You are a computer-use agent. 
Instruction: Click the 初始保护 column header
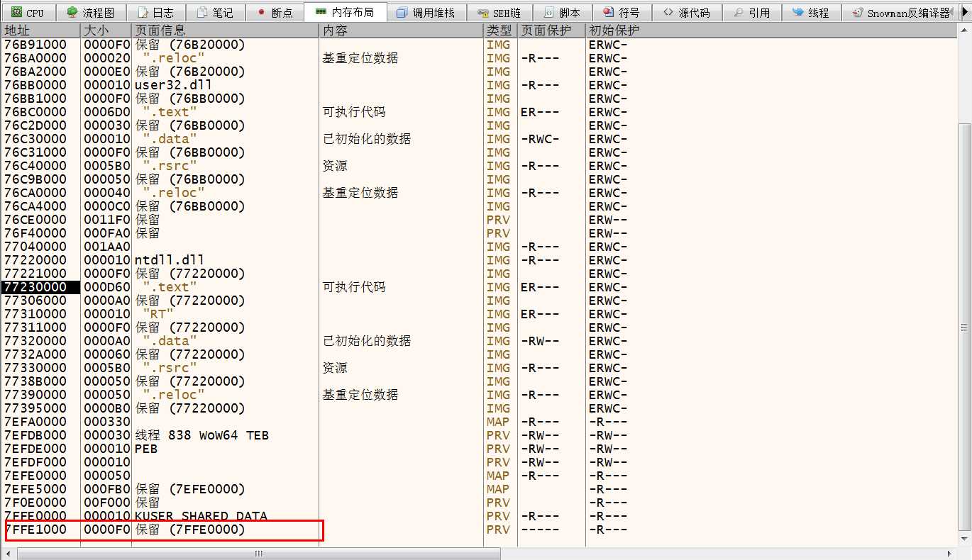pos(770,30)
